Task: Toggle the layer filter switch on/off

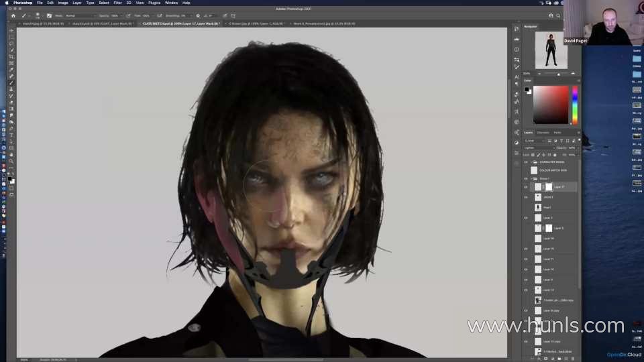Action: 579,140
